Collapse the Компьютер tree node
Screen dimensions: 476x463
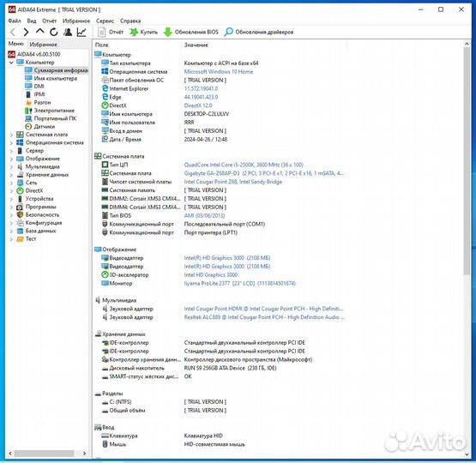(x=11, y=63)
